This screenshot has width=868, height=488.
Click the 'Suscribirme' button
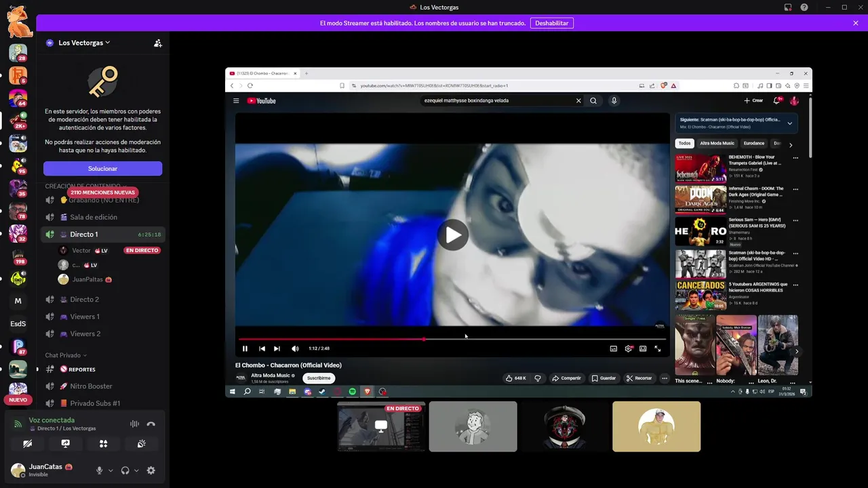click(319, 378)
